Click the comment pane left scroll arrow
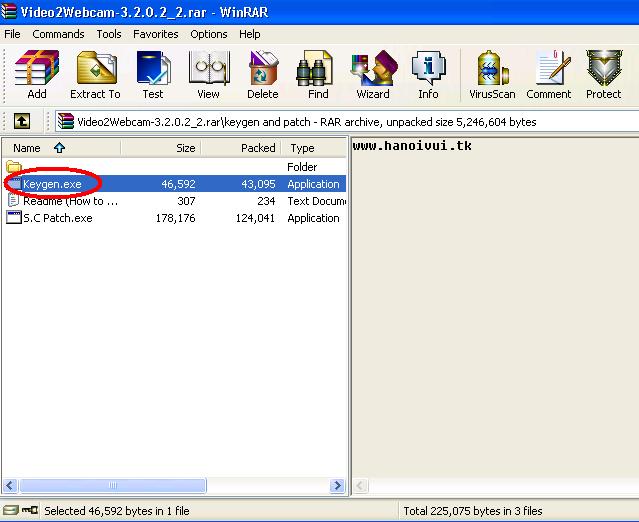This screenshot has width=639, height=522. click(x=360, y=485)
